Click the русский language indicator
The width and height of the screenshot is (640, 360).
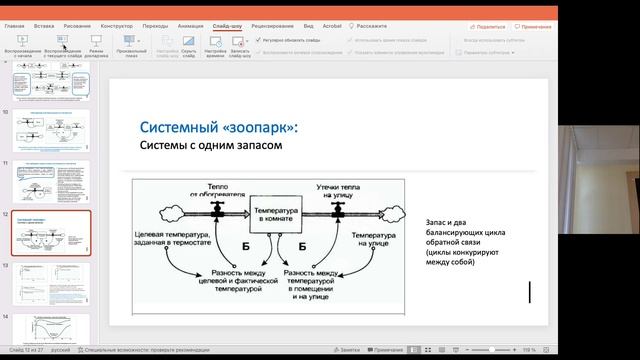(x=60, y=350)
